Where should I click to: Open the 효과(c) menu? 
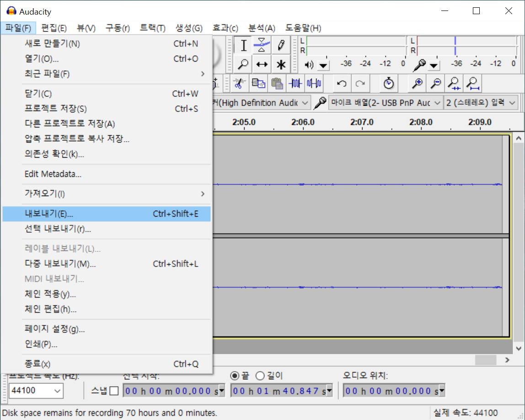225,28
